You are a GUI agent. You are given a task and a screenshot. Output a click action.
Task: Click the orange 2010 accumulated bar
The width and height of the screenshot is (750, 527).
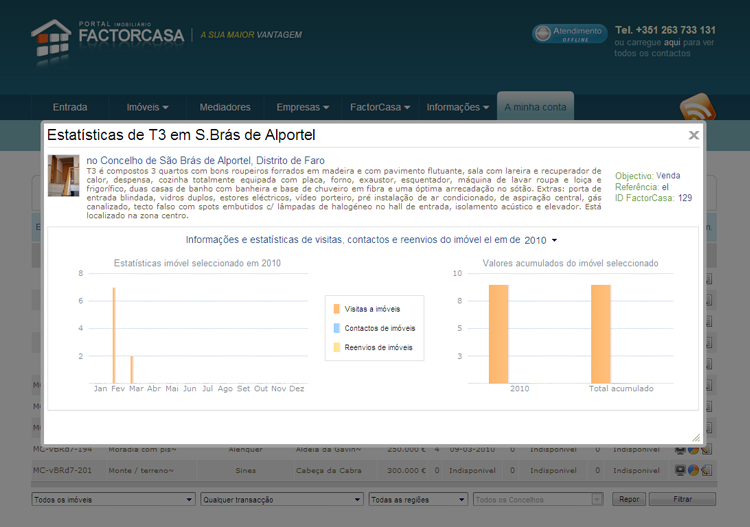[498, 334]
